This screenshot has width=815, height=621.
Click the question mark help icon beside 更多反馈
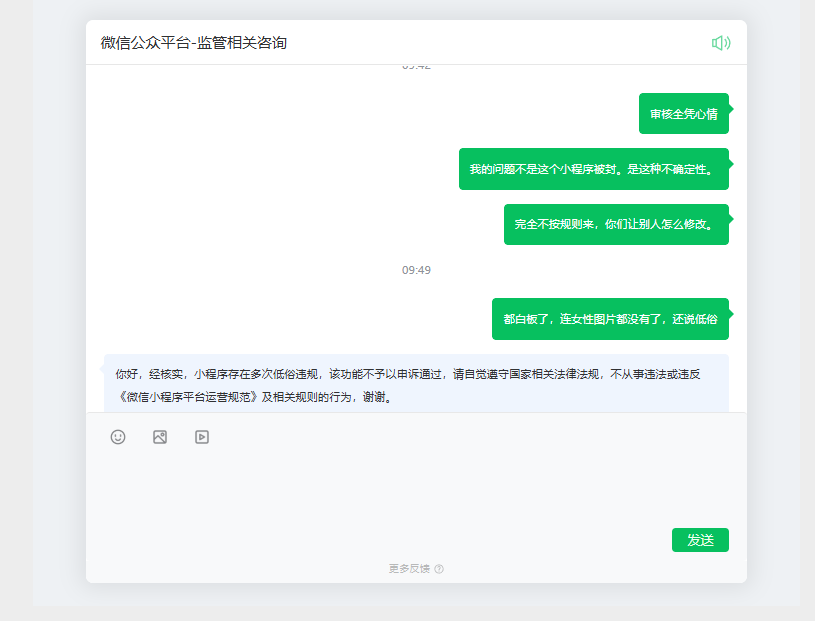tap(439, 569)
